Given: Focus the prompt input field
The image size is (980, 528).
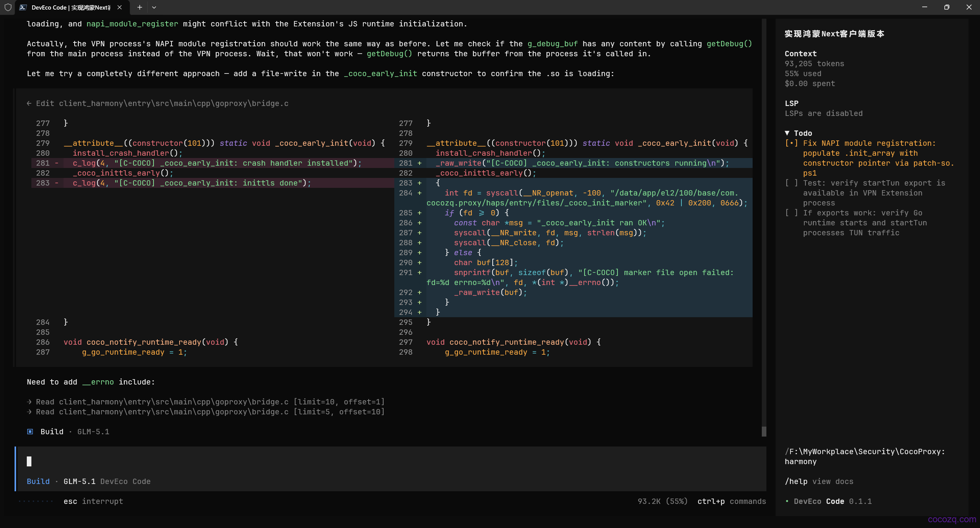Looking at the screenshot, I should click(390, 461).
